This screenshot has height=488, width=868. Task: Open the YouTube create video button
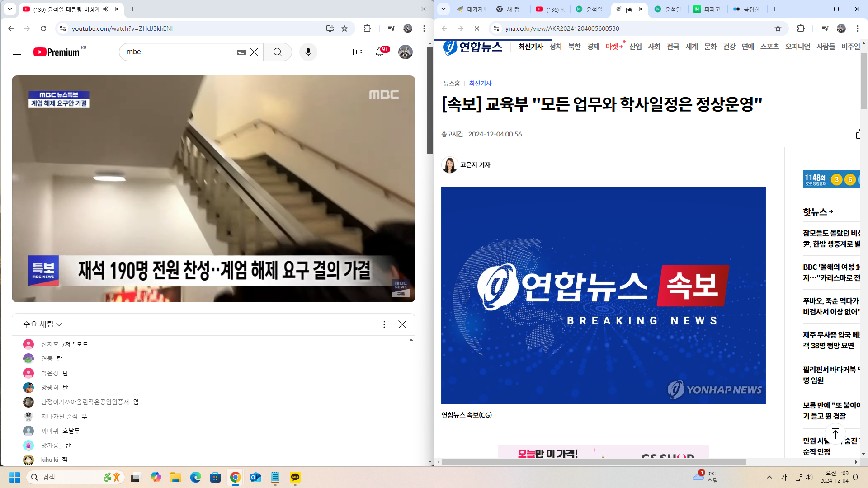pyautogui.click(x=358, y=52)
